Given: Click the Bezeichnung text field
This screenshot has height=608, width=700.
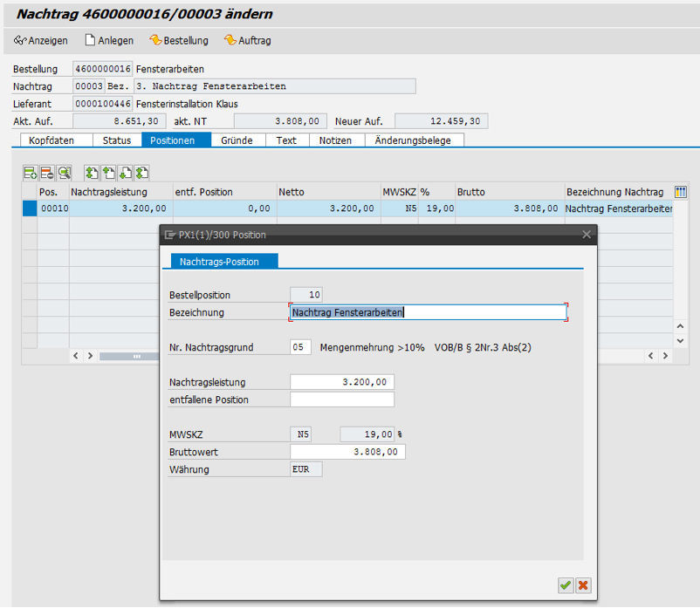Looking at the screenshot, I should tap(428, 312).
